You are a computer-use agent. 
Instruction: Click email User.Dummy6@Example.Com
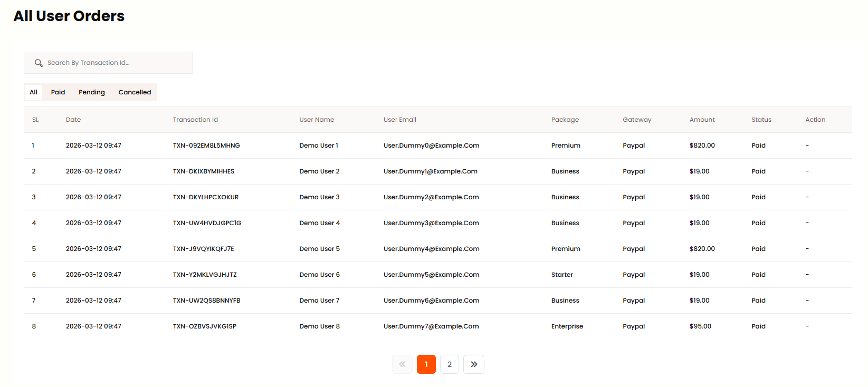(x=431, y=301)
